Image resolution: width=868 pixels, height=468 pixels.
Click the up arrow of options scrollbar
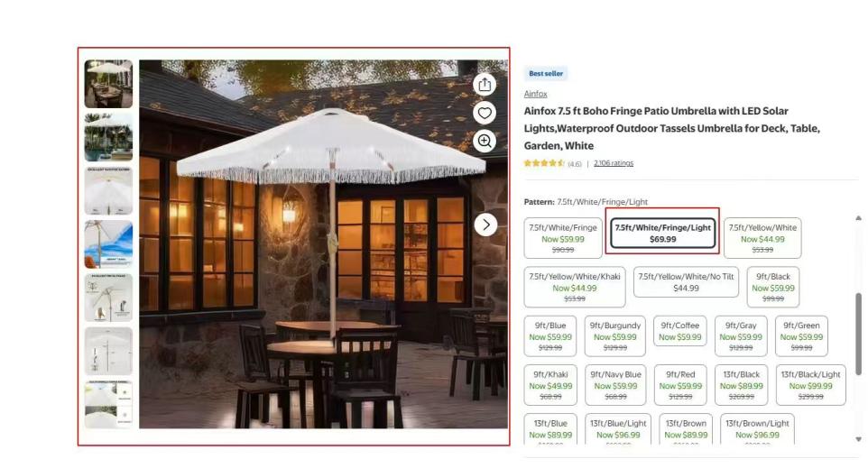(858, 218)
